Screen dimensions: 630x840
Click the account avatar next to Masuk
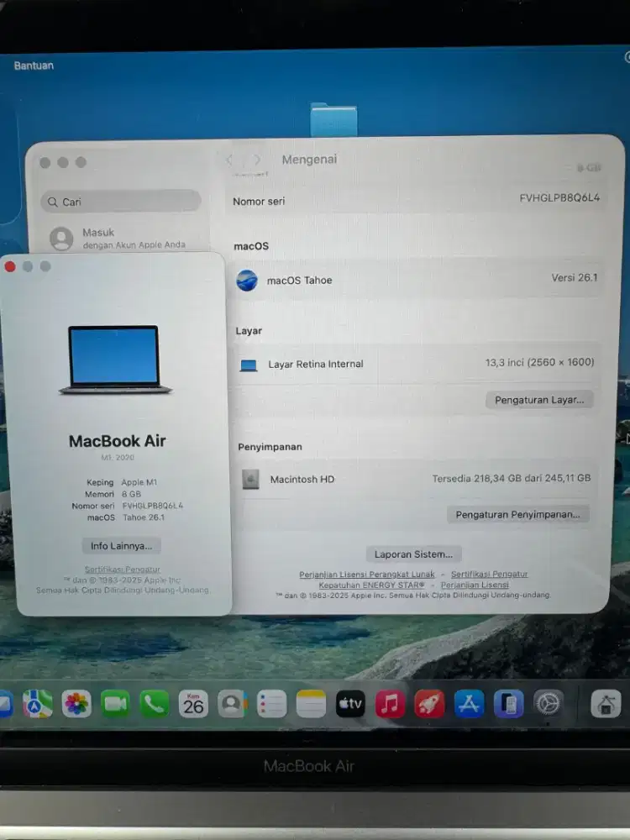pos(61,239)
